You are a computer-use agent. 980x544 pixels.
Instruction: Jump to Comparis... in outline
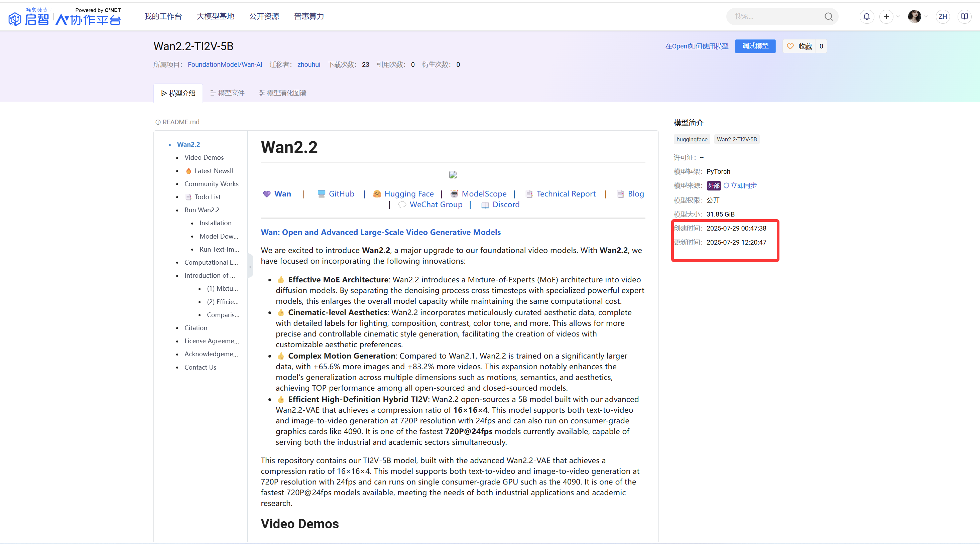tap(223, 315)
